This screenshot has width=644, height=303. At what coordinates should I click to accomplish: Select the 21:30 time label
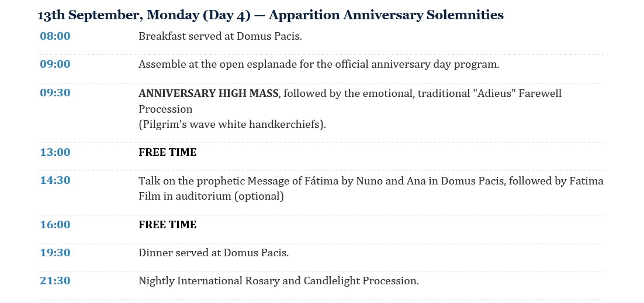click(x=55, y=281)
